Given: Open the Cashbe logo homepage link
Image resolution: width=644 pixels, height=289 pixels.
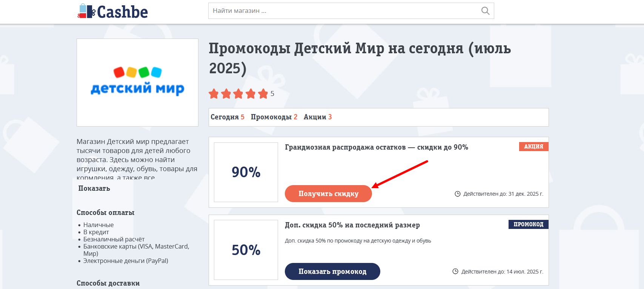Looking at the screenshot, I should click(112, 11).
